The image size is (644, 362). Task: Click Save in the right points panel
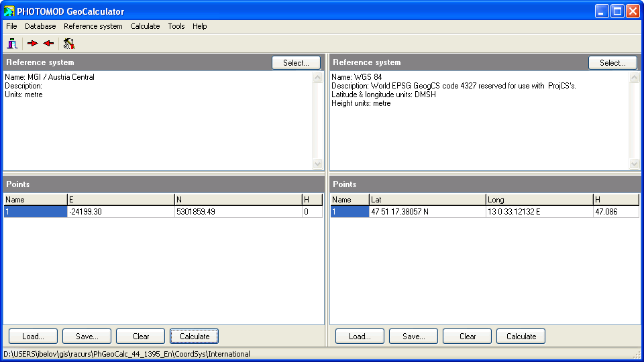coord(414,336)
